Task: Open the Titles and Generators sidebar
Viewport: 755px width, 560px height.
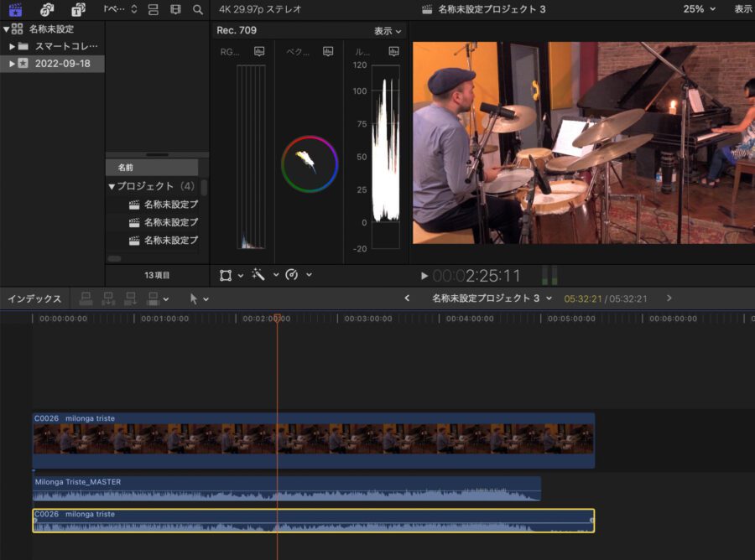Action: tap(78, 9)
